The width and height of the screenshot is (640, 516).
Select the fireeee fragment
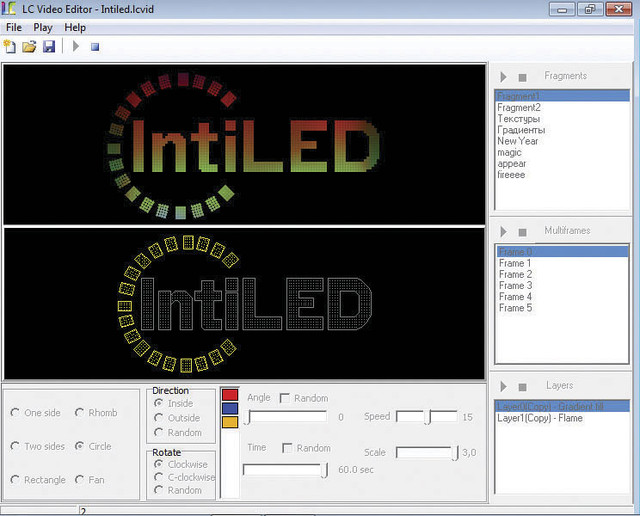coord(562,175)
